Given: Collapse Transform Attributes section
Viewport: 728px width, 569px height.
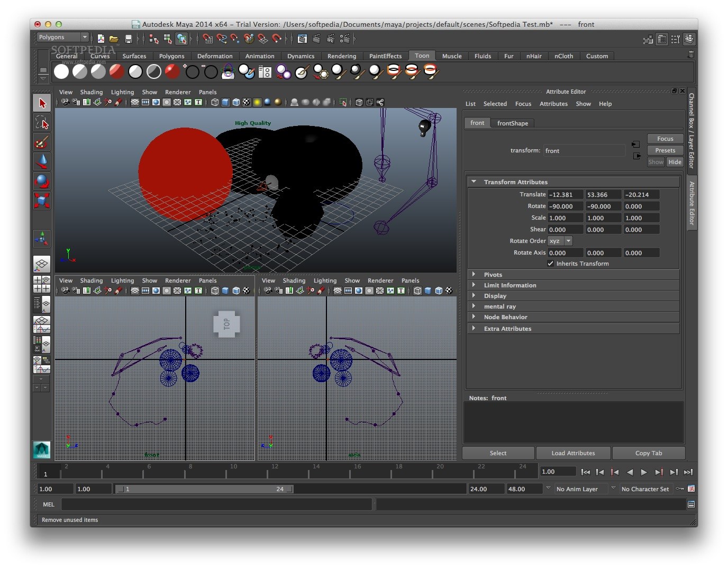Looking at the screenshot, I should click(x=474, y=182).
